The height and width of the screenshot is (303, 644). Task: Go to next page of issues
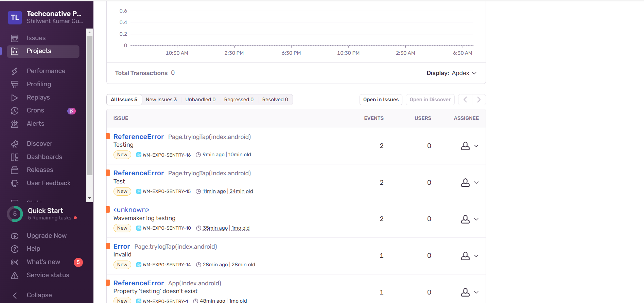[478, 100]
